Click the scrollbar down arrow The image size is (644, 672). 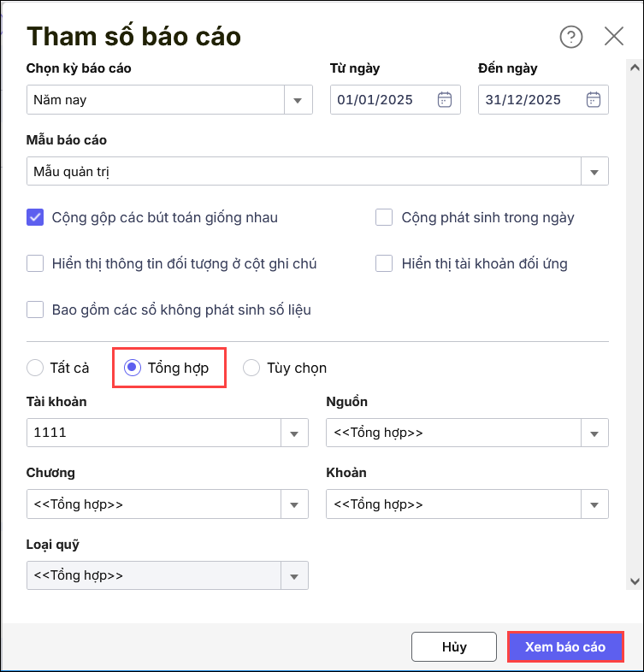coord(635,581)
